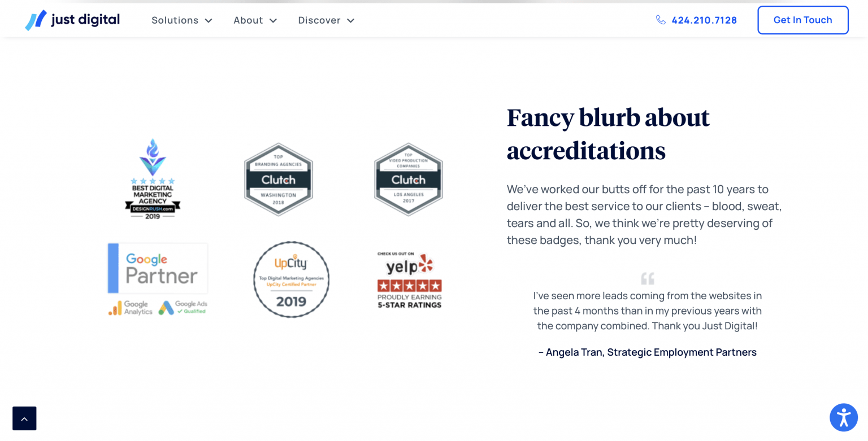Expand the About chevron arrow
This screenshot has width=868, height=441.
coord(273,21)
